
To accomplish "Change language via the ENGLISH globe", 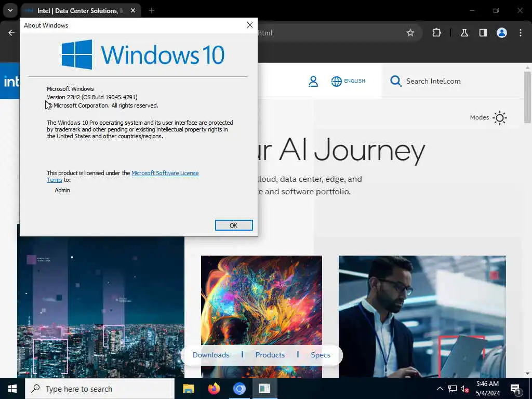I will pyautogui.click(x=348, y=81).
